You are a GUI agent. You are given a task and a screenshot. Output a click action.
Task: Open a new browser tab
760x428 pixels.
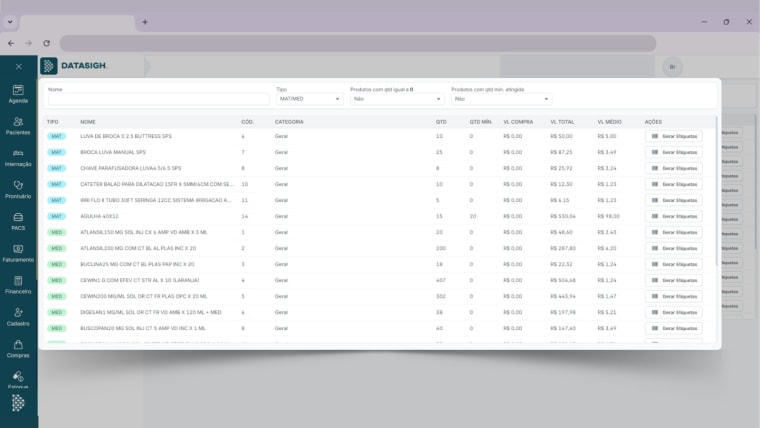click(x=145, y=22)
